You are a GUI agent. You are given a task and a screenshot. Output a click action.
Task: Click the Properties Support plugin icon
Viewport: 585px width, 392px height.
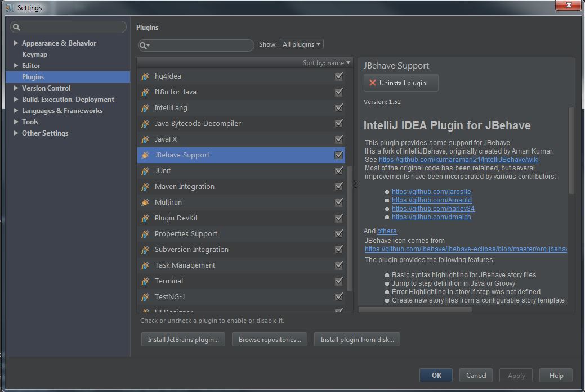(x=145, y=234)
